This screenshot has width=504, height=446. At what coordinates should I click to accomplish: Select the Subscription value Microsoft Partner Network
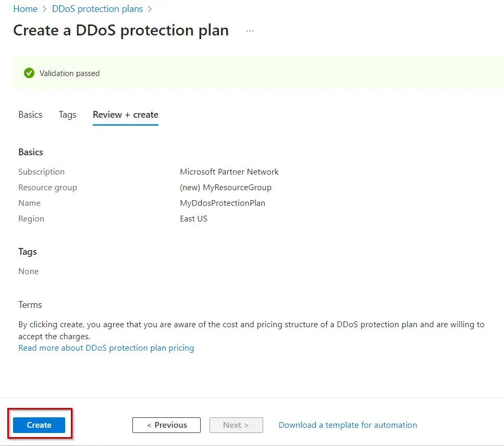coord(229,171)
